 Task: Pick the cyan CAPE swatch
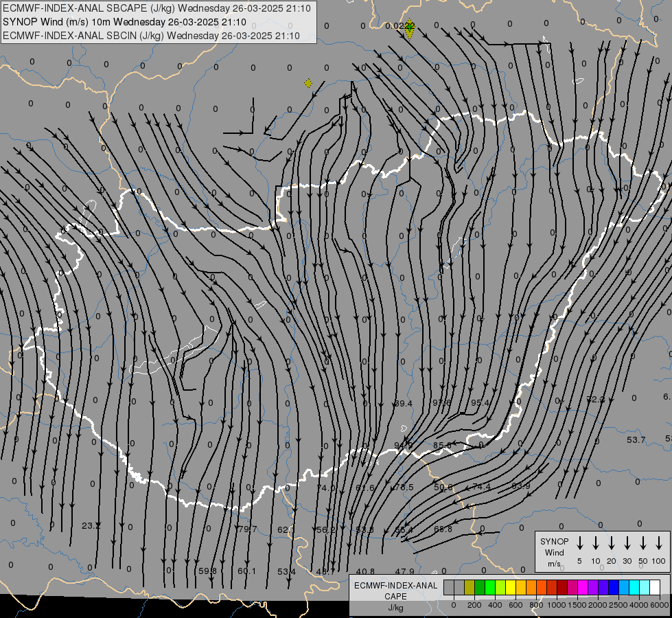(634, 588)
